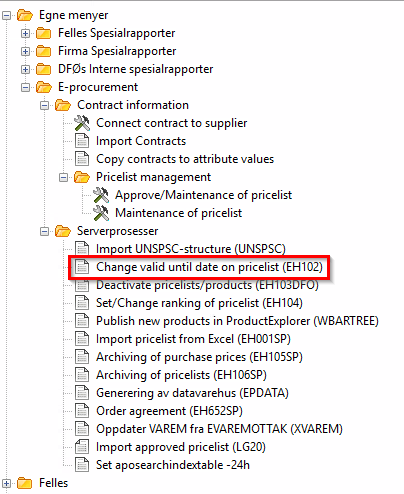Select DFØs Interne spesialrapporter node
Viewport: 404px width, 494px height.
click(135, 69)
